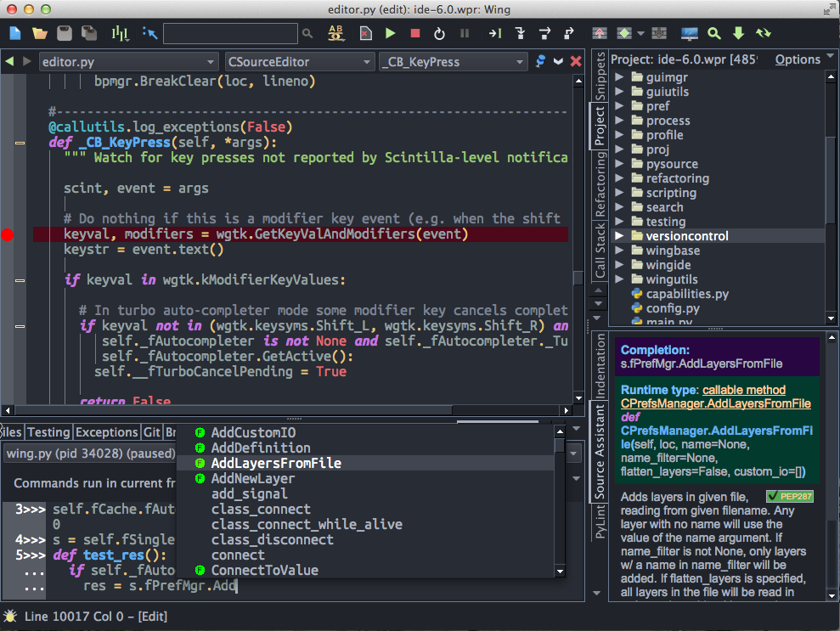The width and height of the screenshot is (840, 631).
Task: Open the Project Options menu button
Action: click(798, 59)
